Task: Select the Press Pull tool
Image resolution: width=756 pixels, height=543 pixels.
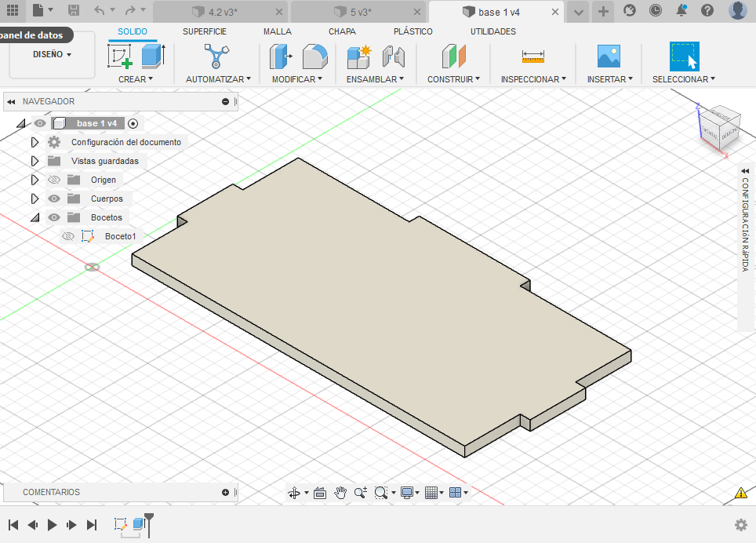Action: pyautogui.click(x=281, y=56)
